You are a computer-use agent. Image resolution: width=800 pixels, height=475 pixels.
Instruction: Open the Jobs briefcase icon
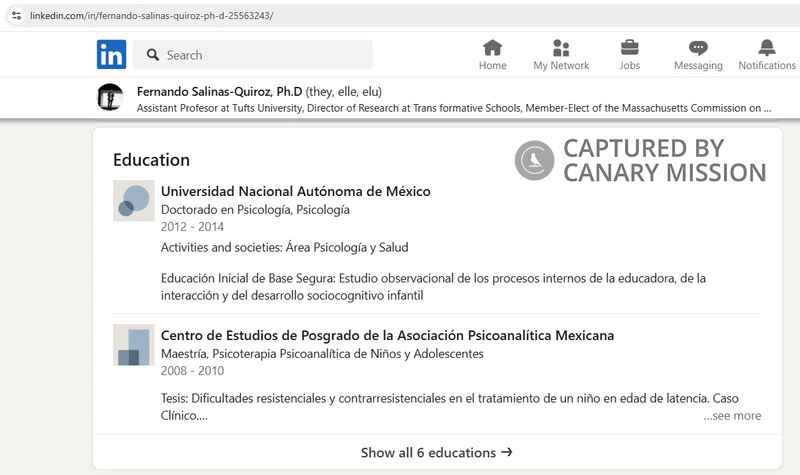[x=630, y=48]
